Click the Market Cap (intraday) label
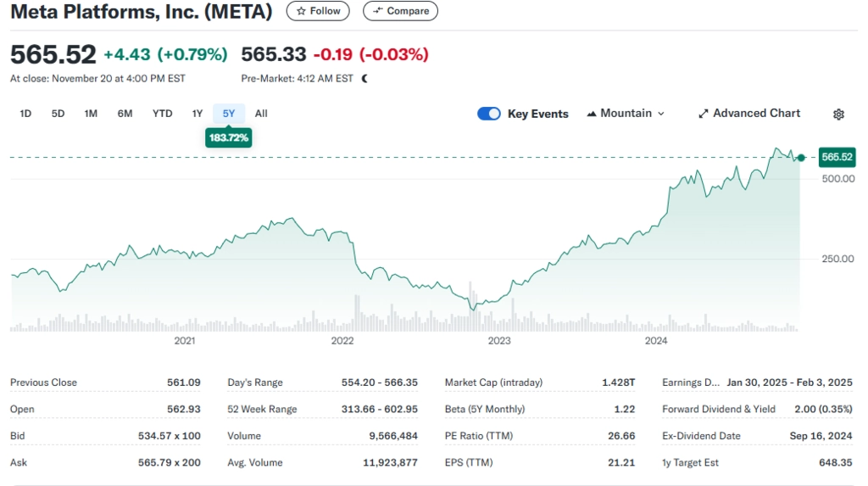 [x=494, y=383]
